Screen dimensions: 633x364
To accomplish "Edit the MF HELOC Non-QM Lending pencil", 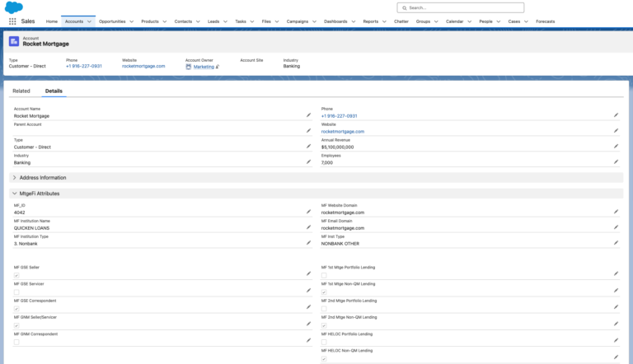I will point(616,357).
